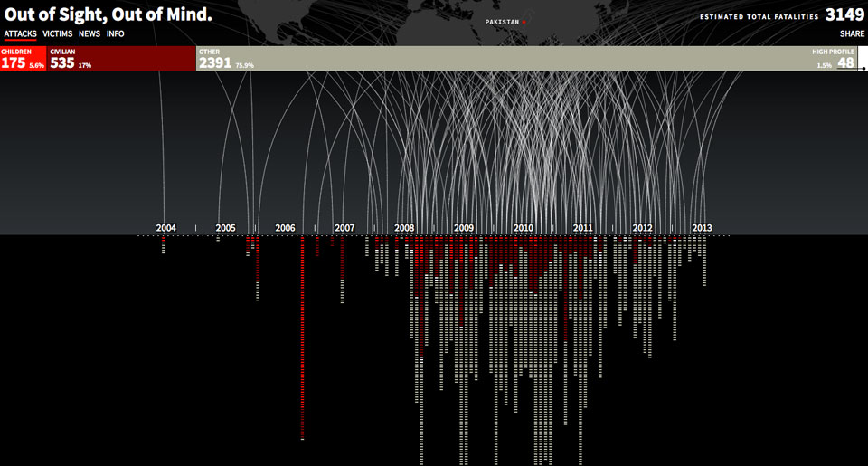Viewport: 868px width, 466px height.
Task: Click the PAKISTAN map label
Action: pos(502,22)
